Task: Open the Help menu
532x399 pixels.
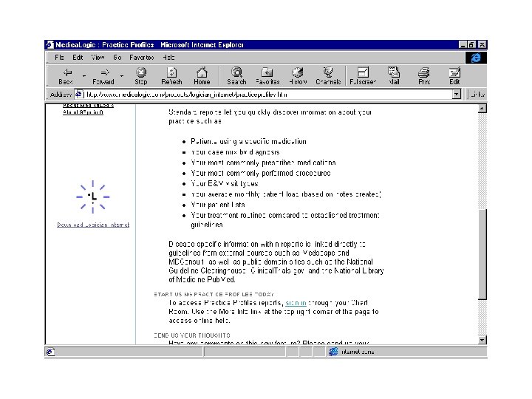Action: (168, 58)
